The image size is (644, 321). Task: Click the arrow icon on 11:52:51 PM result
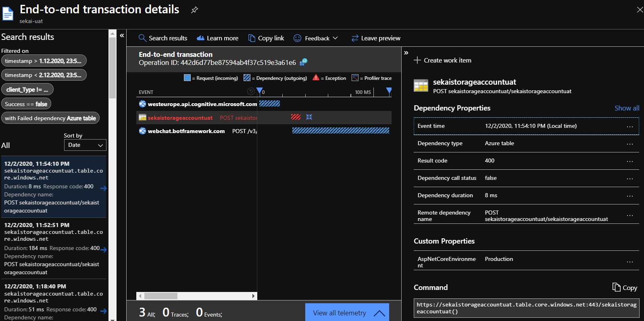(104, 250)
